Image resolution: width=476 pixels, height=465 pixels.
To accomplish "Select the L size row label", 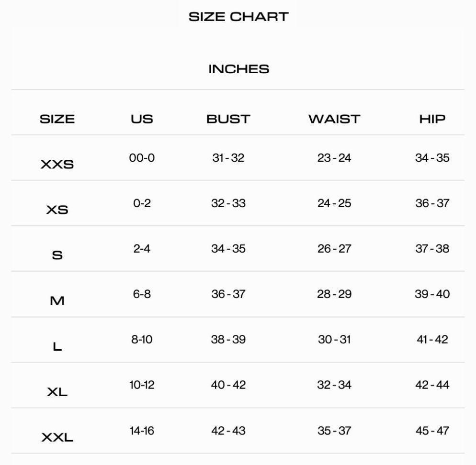I will coord(57,346).
